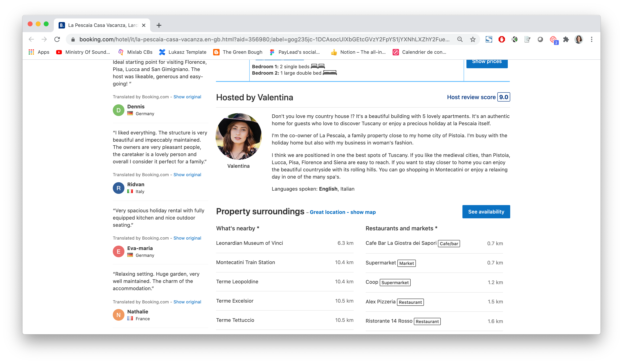Open the grey sphere extension icon
Image resolution: width=623 pixels, height=364 pixels.
[x=540, y=39]
